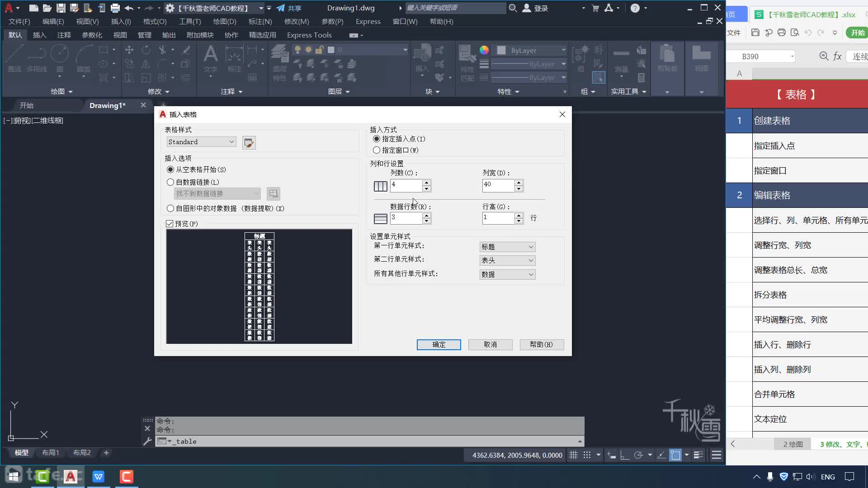Cancel the Insert Table dialog
Screen dimensions: 868x488
tap(490, 344)
